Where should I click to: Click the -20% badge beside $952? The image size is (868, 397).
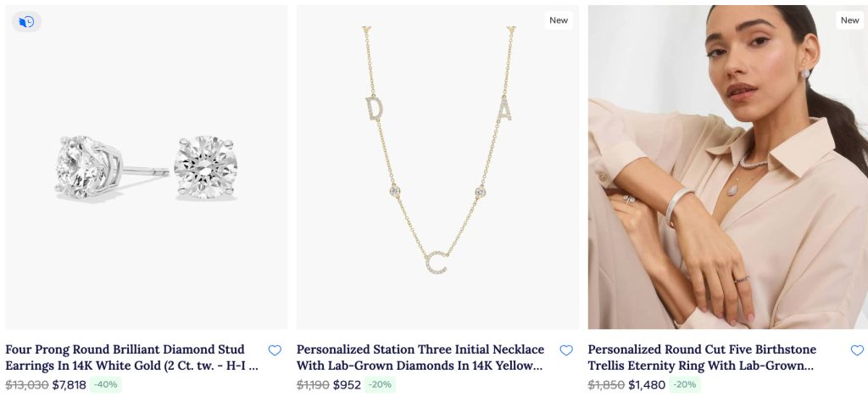[x=381, y=384]
